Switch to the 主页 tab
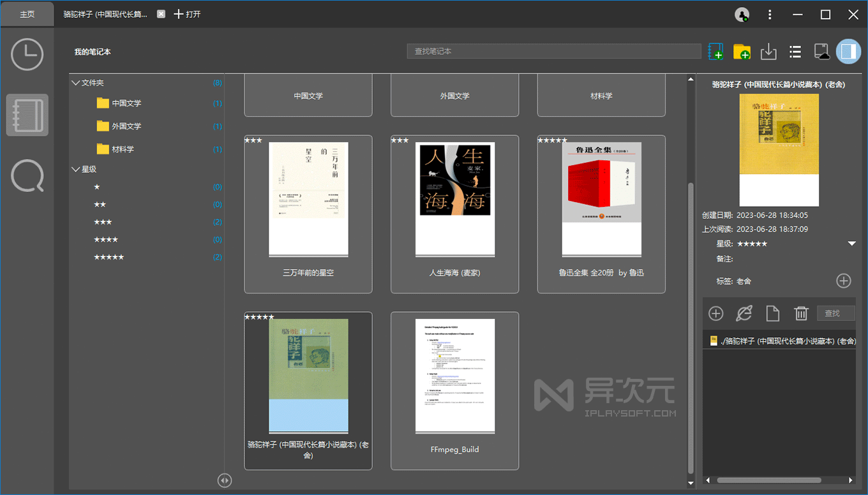This screenshot has height=495, width=868. (27, 13)
